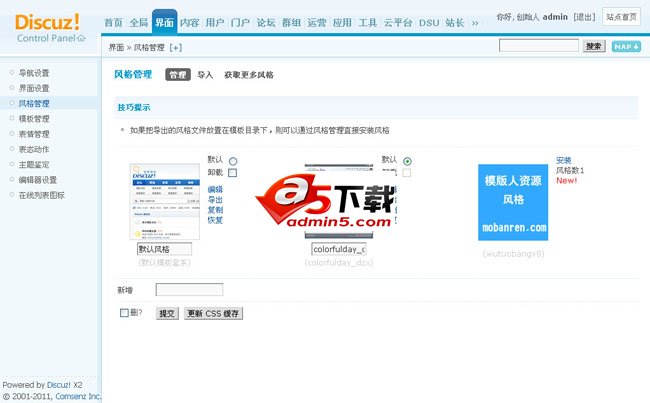Click the Discuz! link in footer
This screenshot has width=650, height=403.
click(59, 385)
